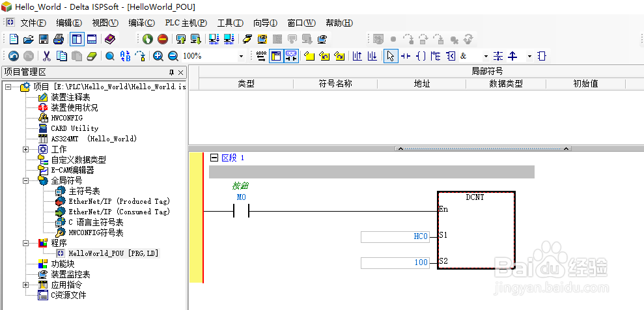Viewport: 644px width, 310px height.
Task: Toggle the project management panel view
Action: 77,39
